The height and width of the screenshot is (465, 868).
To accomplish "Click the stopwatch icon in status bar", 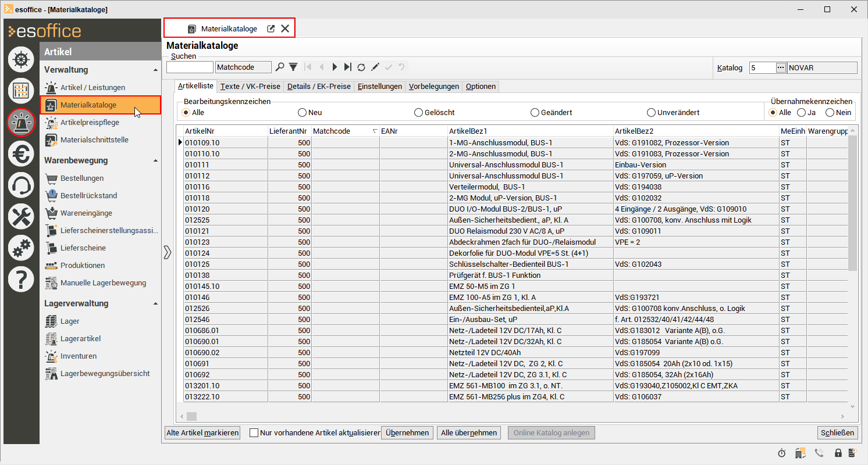I will (x=782, y=453).
